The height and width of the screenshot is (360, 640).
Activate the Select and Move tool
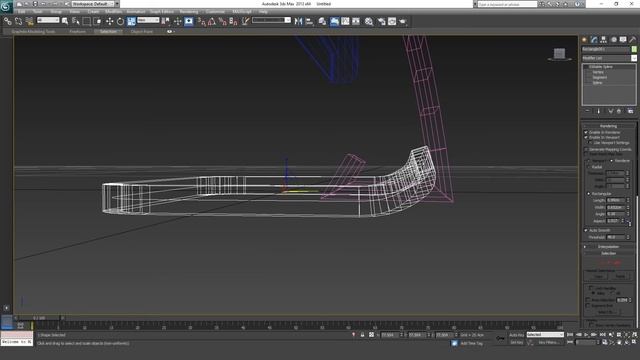tap(109, 21)
